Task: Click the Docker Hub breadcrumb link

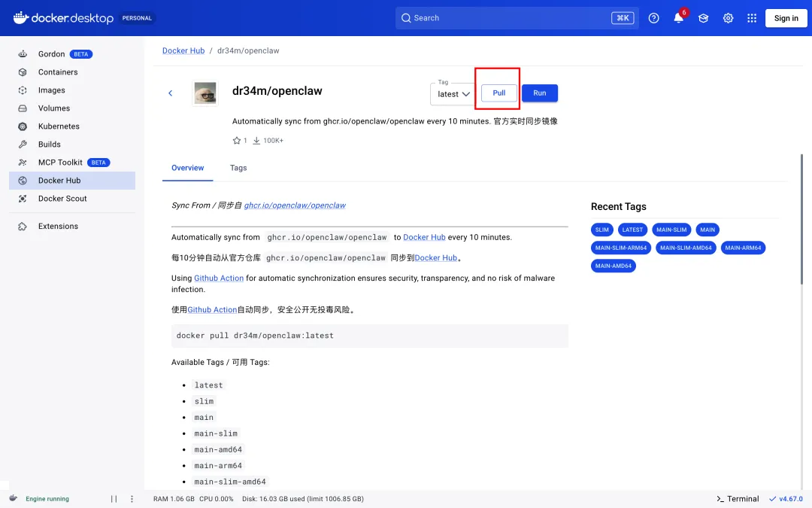Action: click(183, 51)
